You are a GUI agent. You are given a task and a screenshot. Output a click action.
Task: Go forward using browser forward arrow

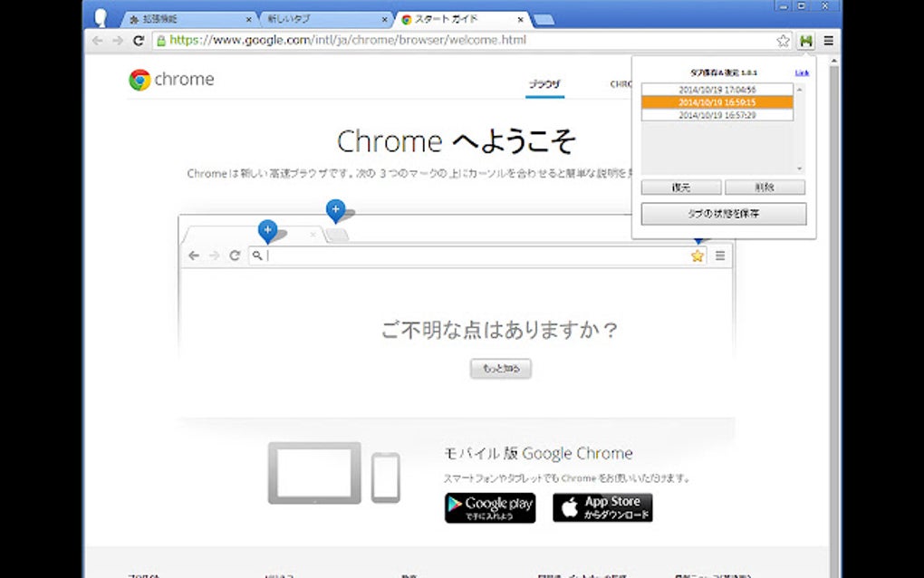tap(118, 41)
